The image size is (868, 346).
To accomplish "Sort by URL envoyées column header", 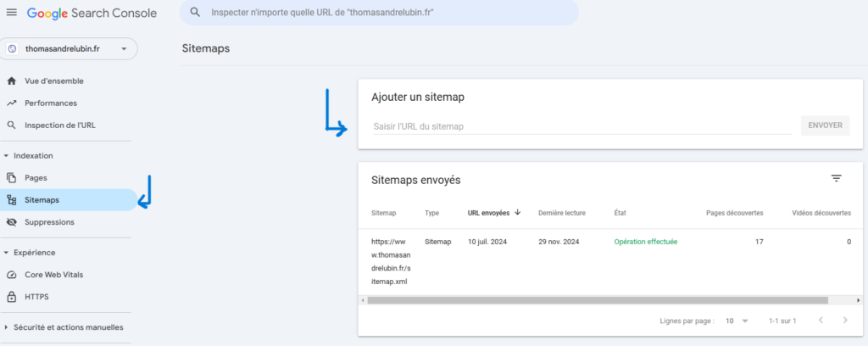I will (x=488, y=213).
